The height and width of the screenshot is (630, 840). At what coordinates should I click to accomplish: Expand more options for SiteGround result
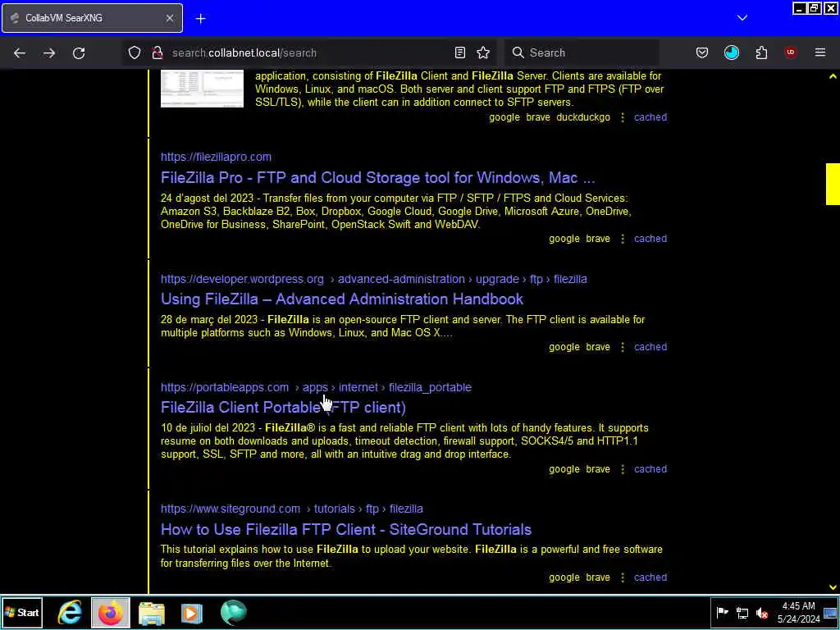tap(622, 577)
